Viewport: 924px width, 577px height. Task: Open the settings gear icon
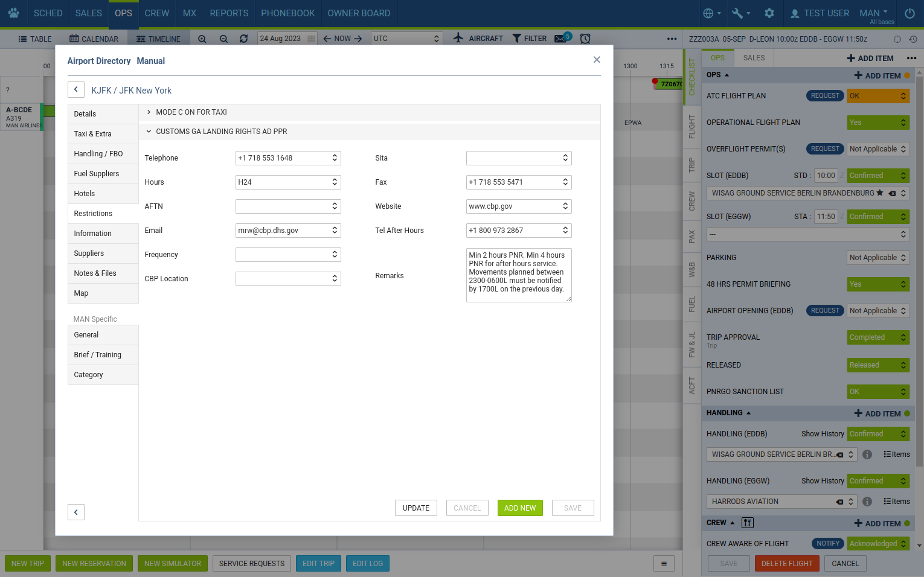pyautogui.click(x=769, y=13)
